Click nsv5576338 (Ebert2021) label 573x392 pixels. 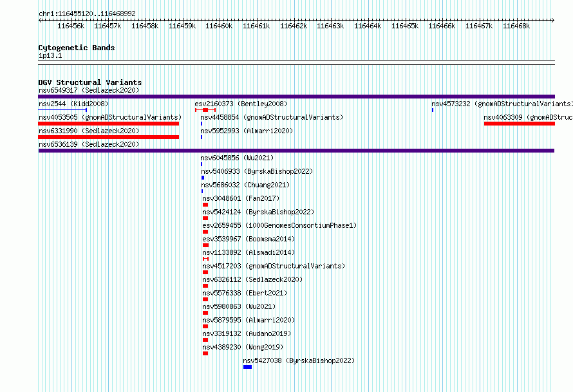coord(245,293)
